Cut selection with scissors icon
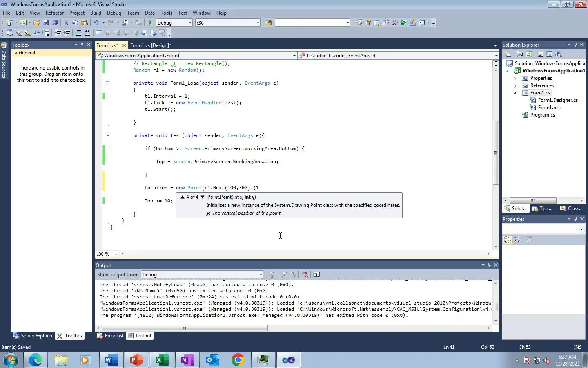This screenshot has height=368, width=588. pyautogui.click(x=67, y=23)
